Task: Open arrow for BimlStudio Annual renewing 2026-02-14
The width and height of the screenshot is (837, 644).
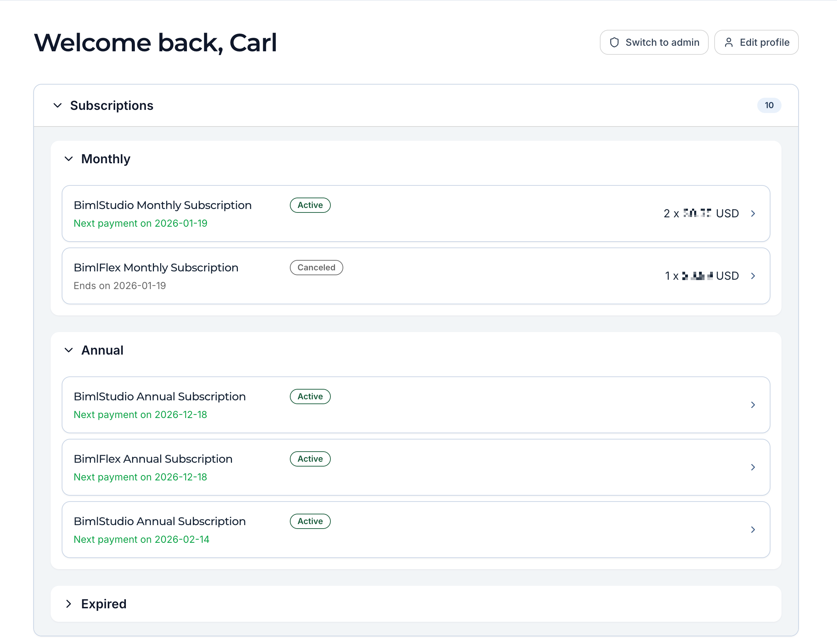Action: pos(753,530)
